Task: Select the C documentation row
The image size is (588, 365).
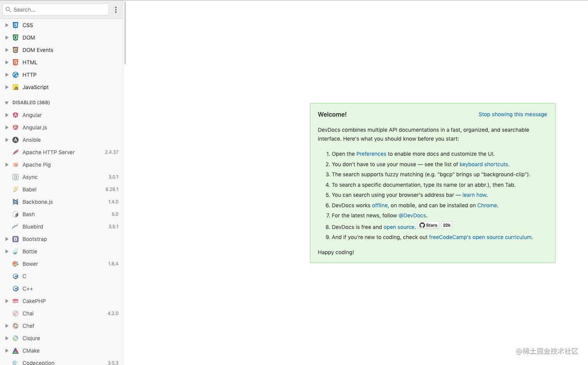Action: 62,276
